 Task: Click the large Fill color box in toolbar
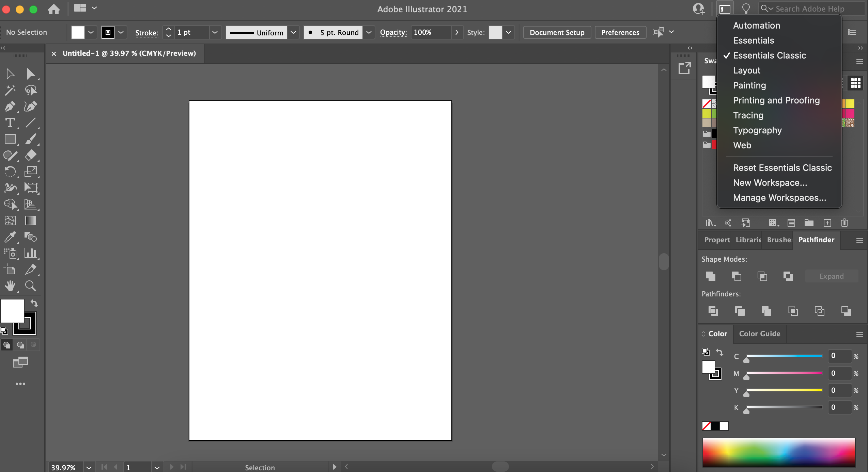pyautogui.click(x=12, y=311)
